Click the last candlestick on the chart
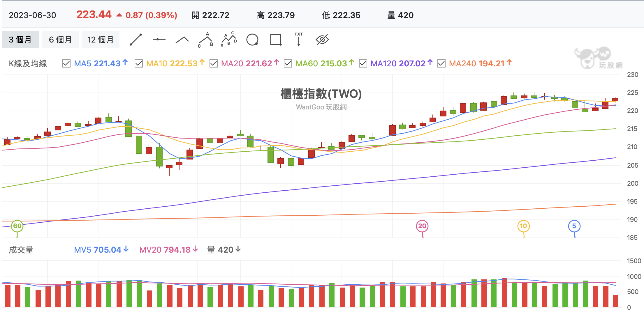 pyautogui.click(x=615, y=100)
